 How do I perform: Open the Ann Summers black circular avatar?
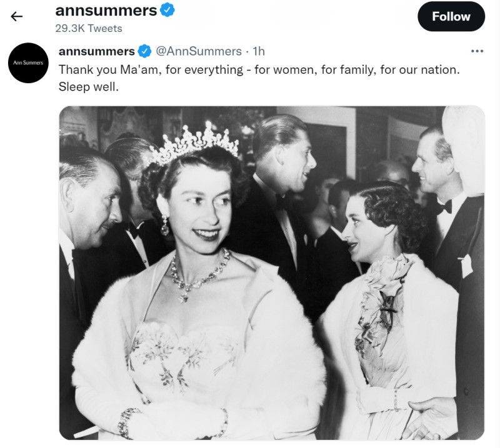coord(28,63)
